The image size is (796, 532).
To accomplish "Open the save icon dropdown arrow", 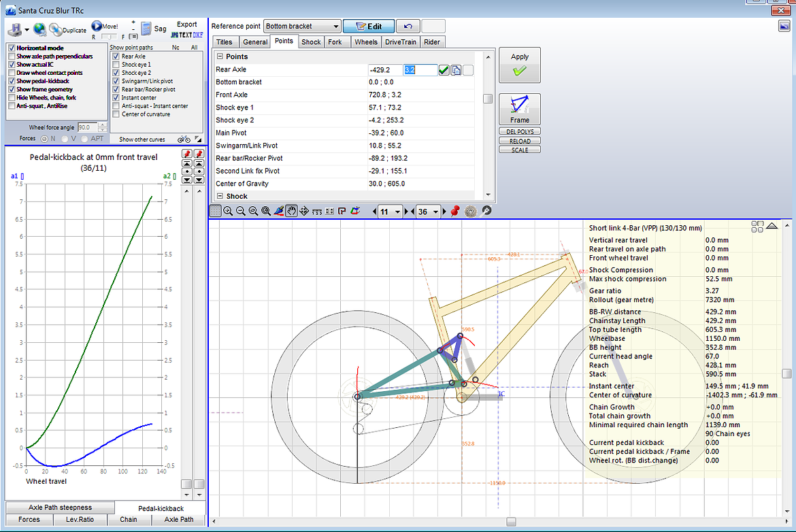I will point(27,30).
